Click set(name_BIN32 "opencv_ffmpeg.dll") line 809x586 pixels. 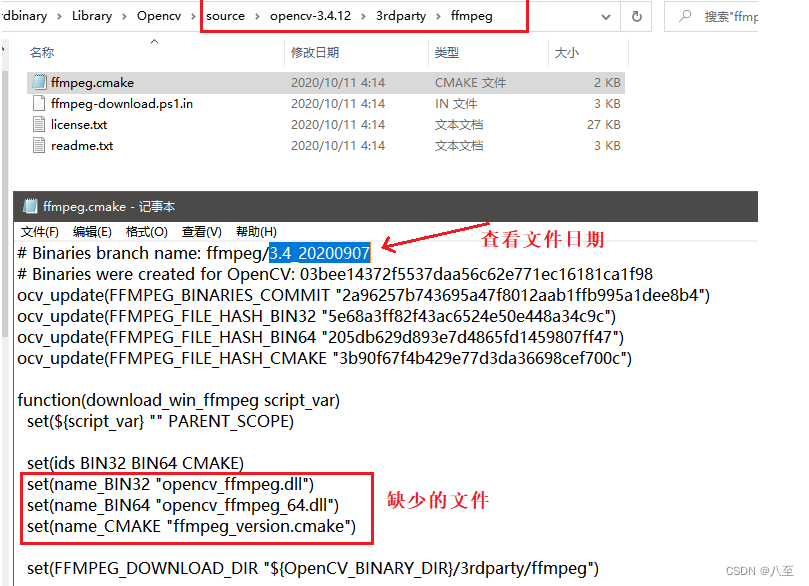[x=170, y=484]
